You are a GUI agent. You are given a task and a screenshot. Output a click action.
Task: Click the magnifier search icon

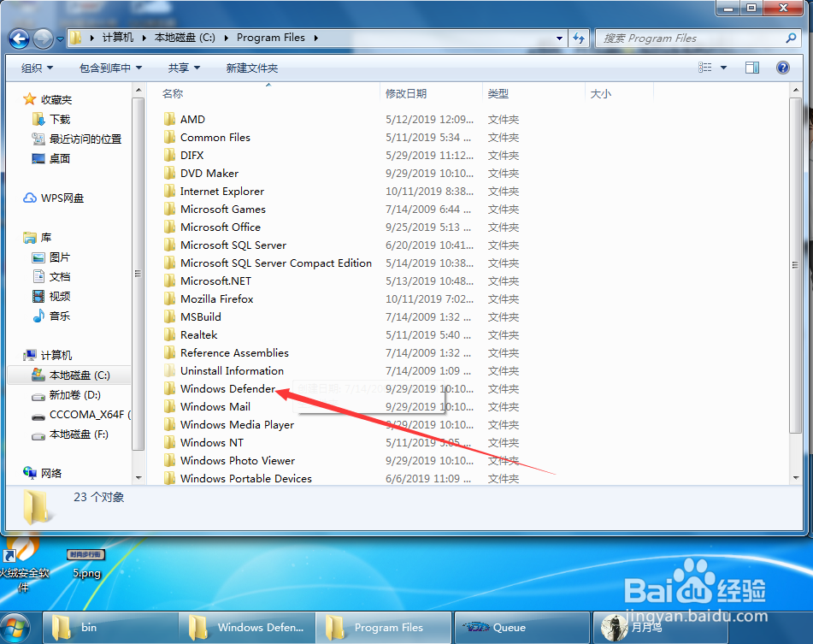tap(791, 38)
